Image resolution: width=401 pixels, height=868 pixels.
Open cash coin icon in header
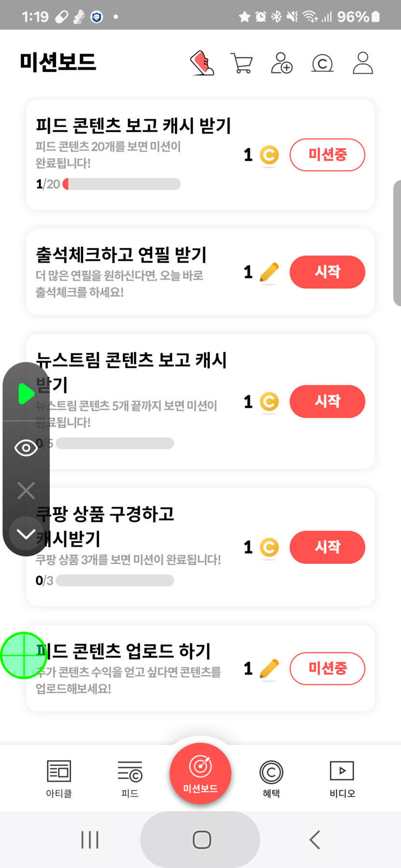322,63
